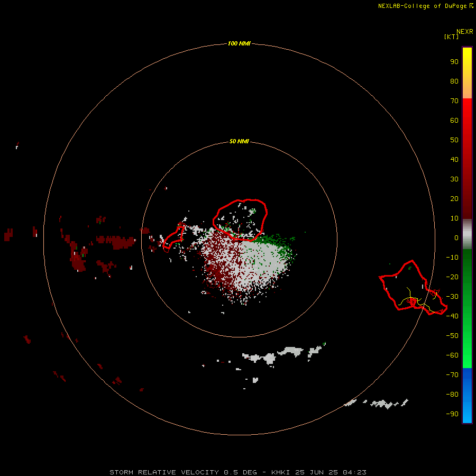
Task: Click the positive 10 scale value
Action: (x=454, y=218)
